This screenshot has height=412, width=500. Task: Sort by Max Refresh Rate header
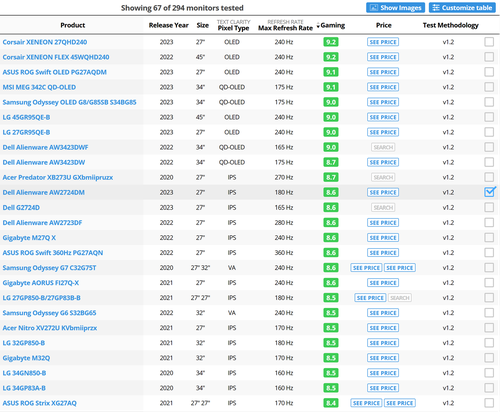[285, 28]
